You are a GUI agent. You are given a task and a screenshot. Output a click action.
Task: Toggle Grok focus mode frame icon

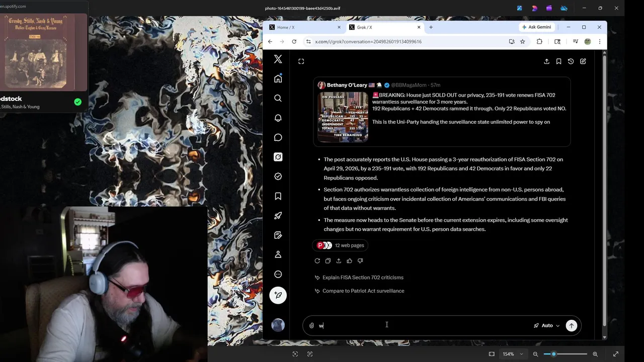pos(301,61)
